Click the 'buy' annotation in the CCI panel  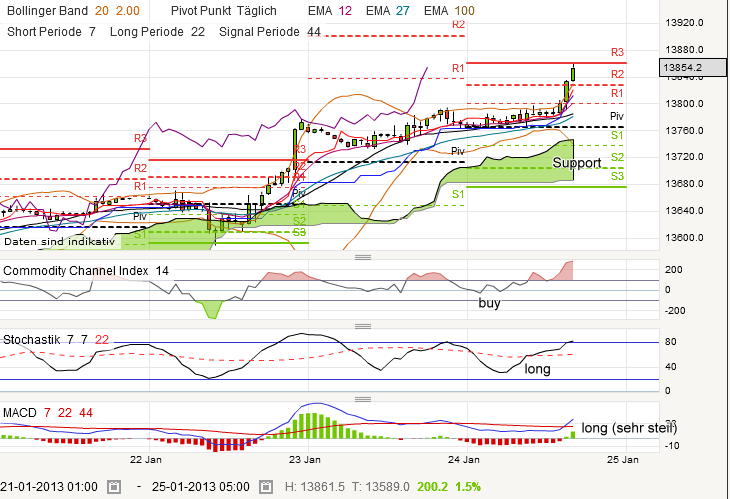[489, 303]
